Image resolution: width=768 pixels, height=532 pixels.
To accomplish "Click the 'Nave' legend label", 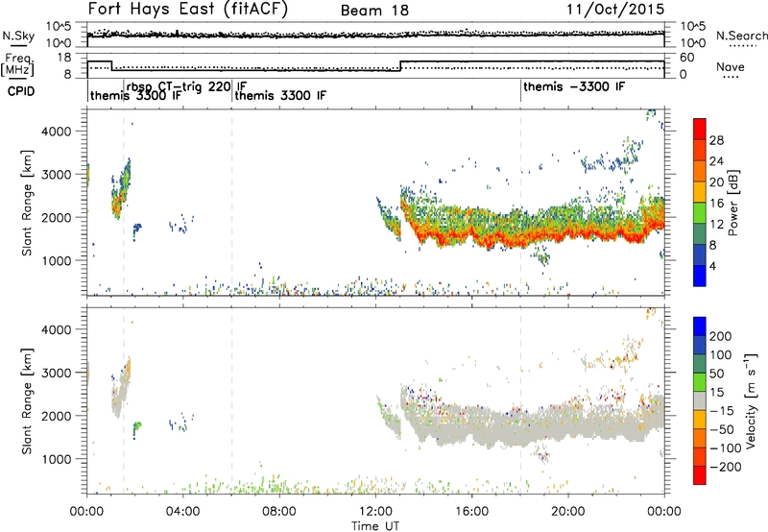I will tap(731, 66).
